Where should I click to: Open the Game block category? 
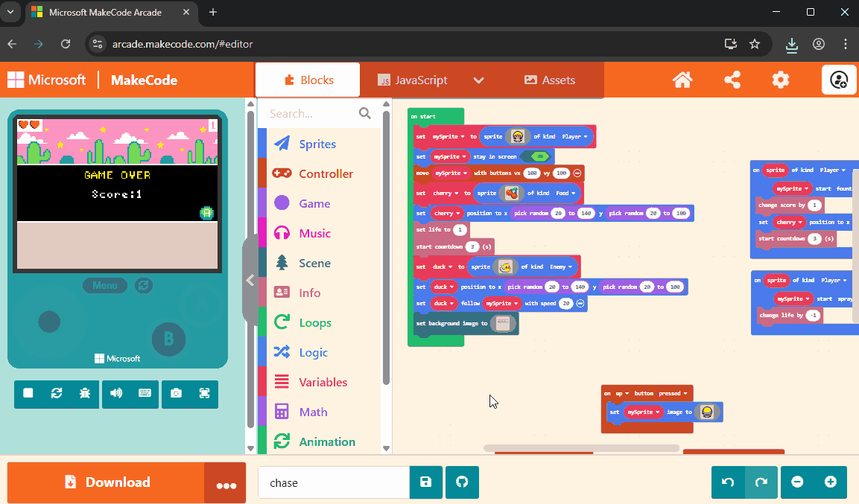[319, 203]
